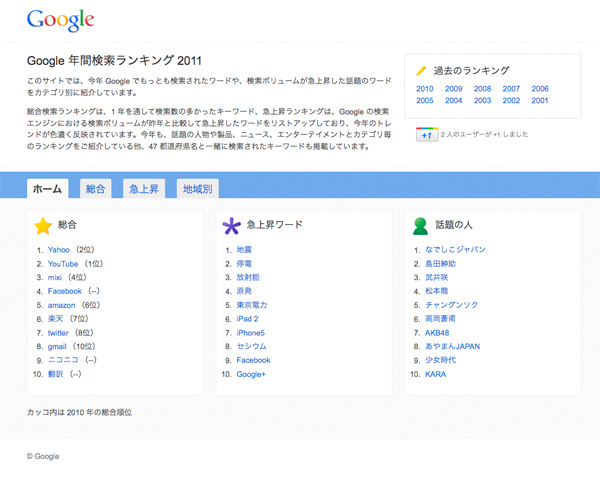Go to the 地域別 tab
This screenshot has height=500, width=600.
point(195,188)
